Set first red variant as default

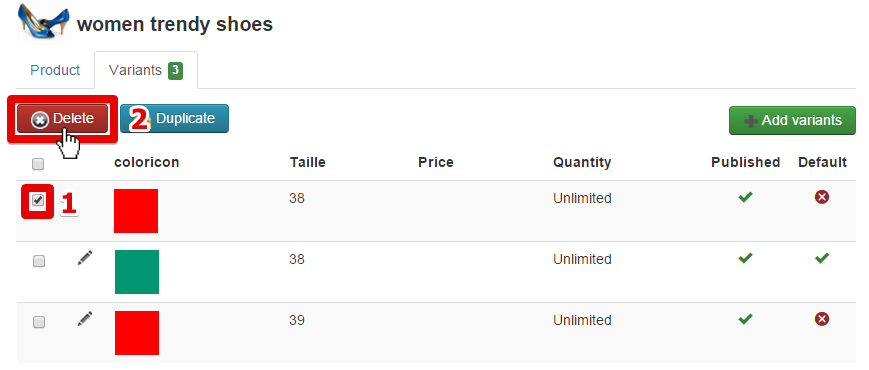pyautogui.click(x=822, y=197)
